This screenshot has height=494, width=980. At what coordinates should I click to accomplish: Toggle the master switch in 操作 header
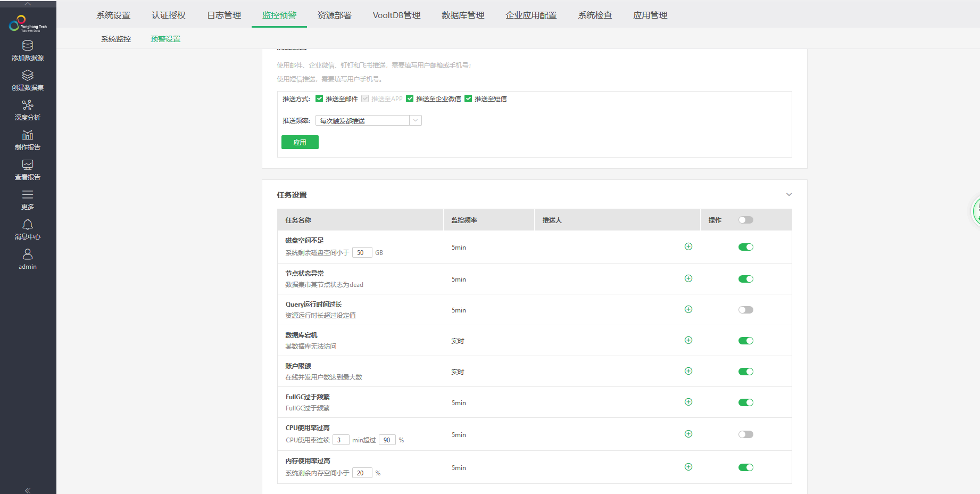(746, 220)
